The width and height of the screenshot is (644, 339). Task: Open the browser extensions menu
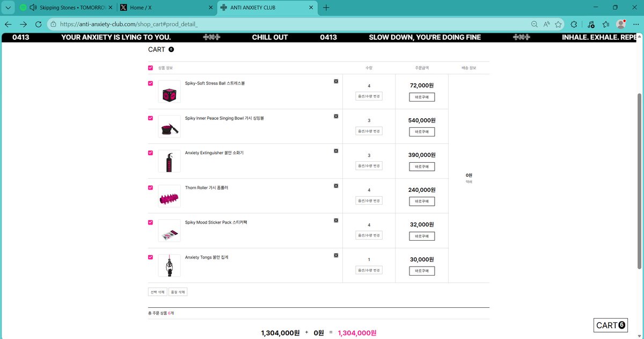[574, 24]
